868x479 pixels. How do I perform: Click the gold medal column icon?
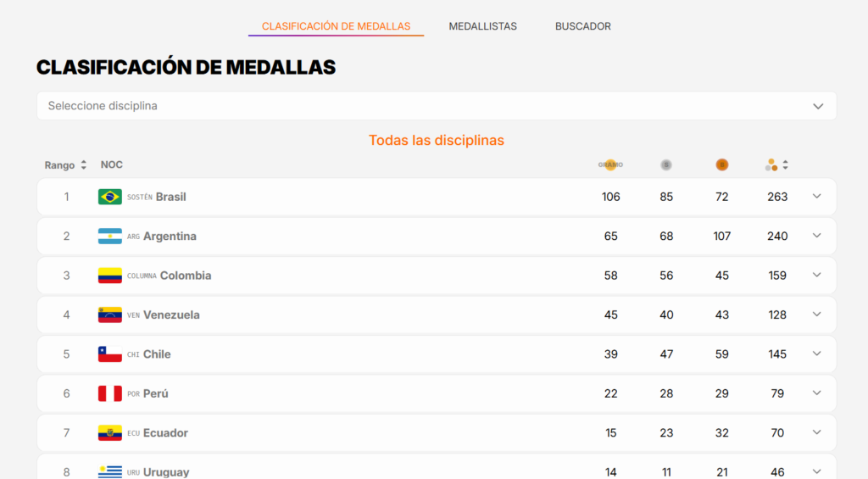(610, 165)
